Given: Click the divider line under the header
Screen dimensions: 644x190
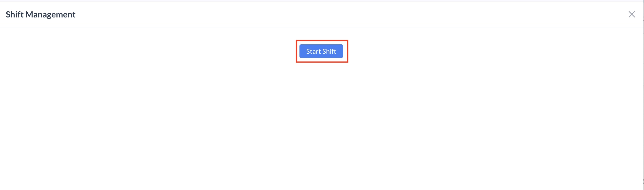Looking at the screenshot, I should click(322, 27).
